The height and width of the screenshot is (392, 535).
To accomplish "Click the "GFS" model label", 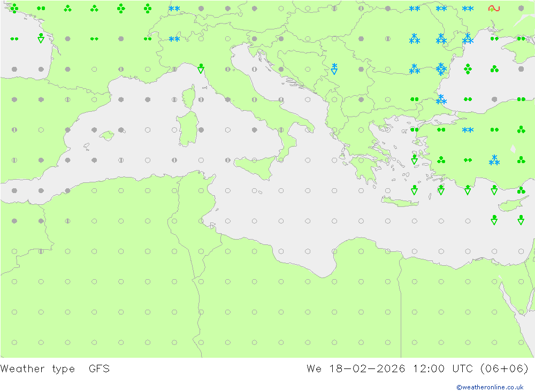I will pos(100,369).
